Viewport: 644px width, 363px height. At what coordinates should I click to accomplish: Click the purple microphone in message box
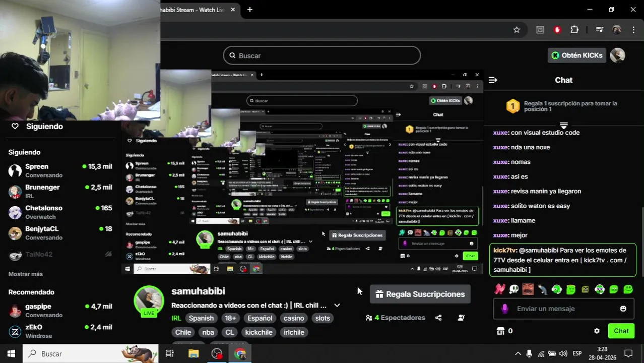[x=505, y=309]
